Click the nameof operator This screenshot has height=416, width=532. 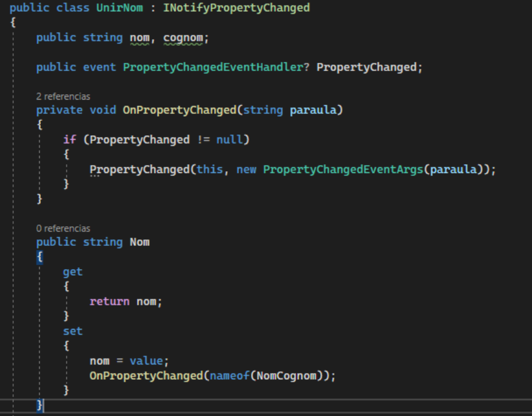point(227,375)
